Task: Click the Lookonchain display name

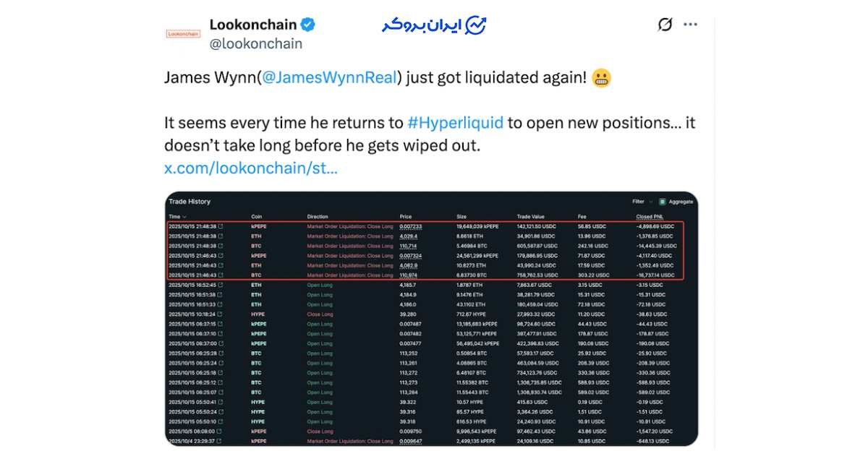Action: click(252, 24)
